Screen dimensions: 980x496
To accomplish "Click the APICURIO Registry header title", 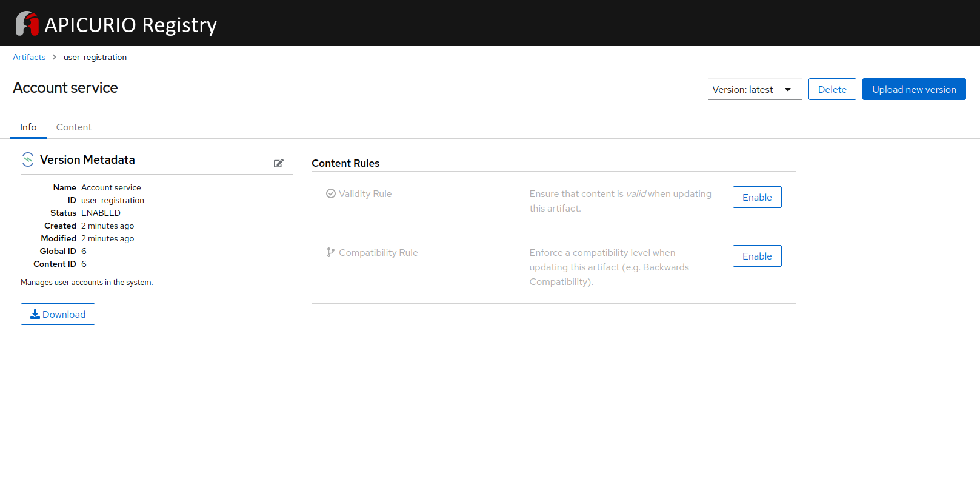I will tap(130, 25).
